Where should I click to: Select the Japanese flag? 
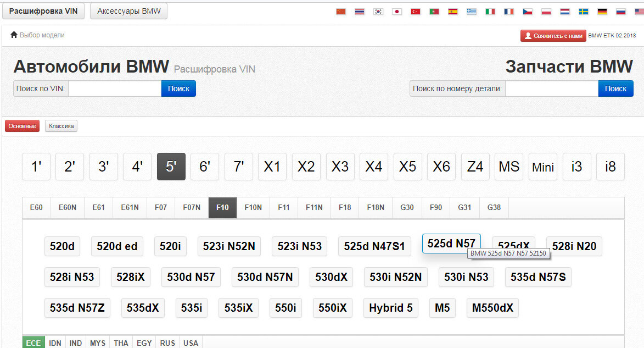(x=397, y=12)
